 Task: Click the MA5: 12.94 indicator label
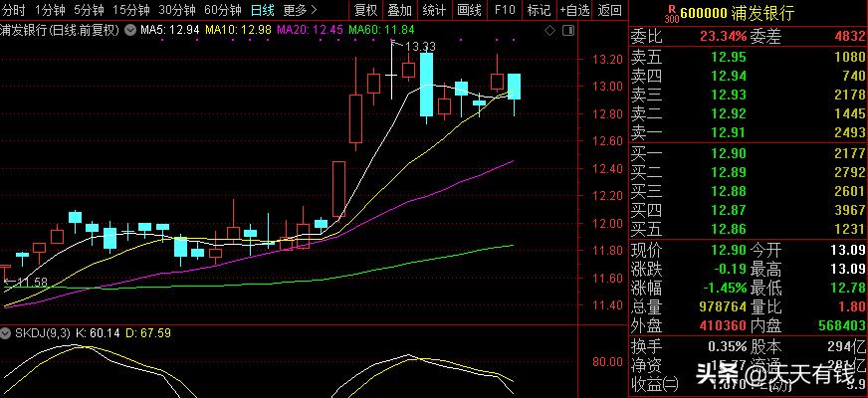click(169, 30)
